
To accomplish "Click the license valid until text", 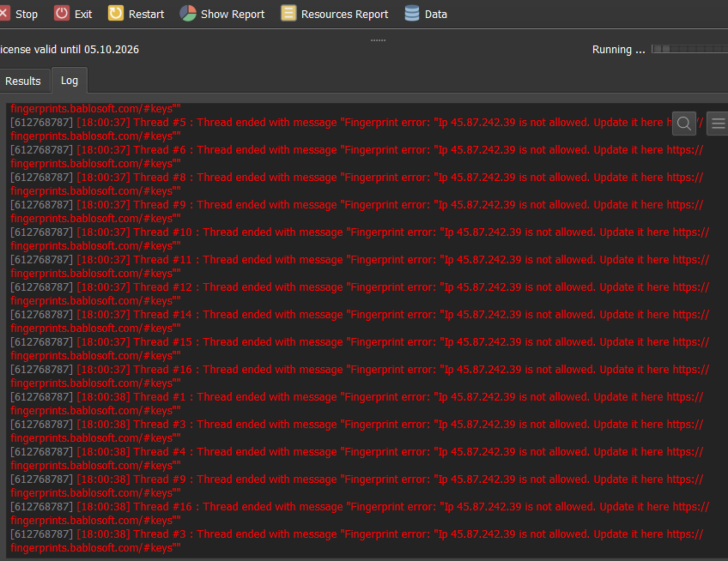I will pyautogui.click(x=69, y=50).
